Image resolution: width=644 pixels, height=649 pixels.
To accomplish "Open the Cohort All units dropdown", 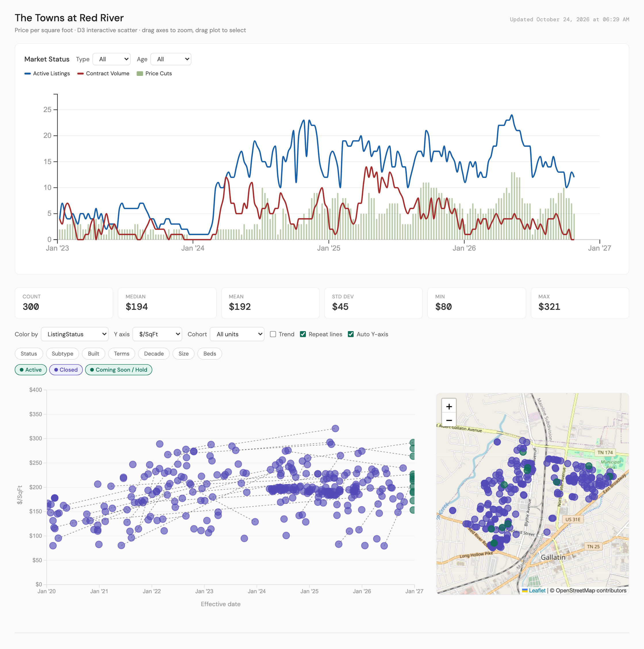I will point(237,334).
